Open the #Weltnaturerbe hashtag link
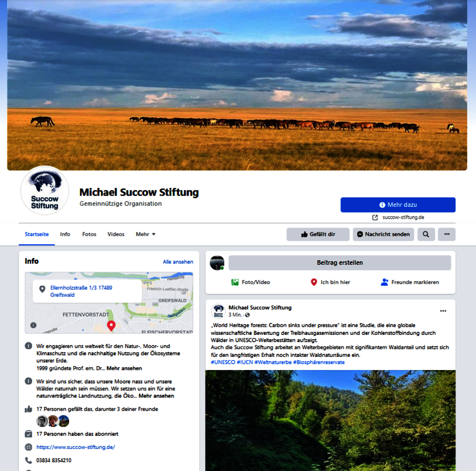The height and width of the screenshot is (471, 476). pyautogui.click(x=273, y=362)
